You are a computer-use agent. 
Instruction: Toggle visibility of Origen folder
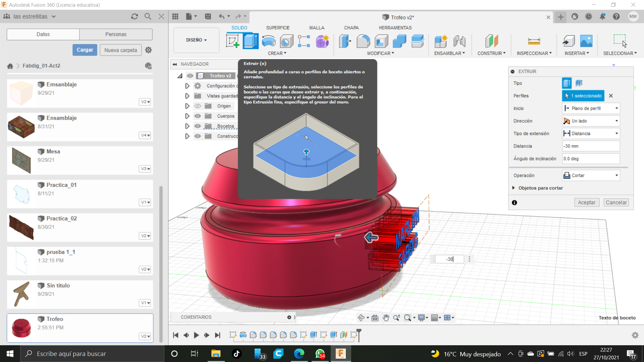pyautogui.click(x=198, y=106)
